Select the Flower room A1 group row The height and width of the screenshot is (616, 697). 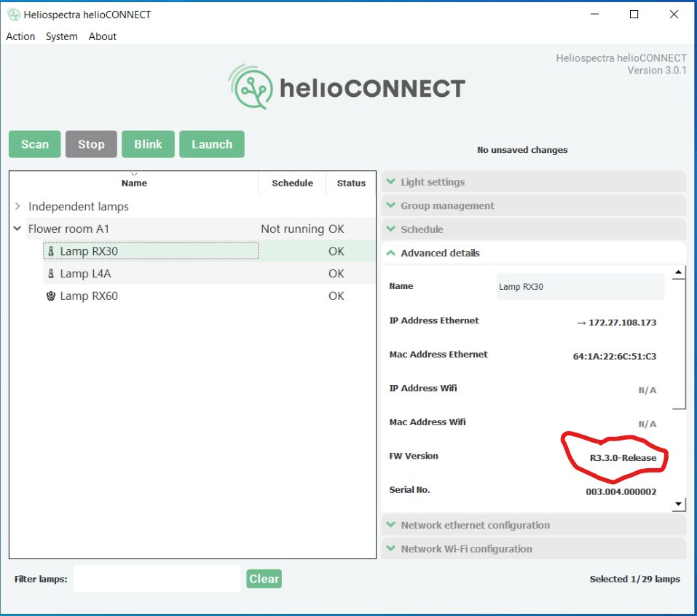[201, 229]
